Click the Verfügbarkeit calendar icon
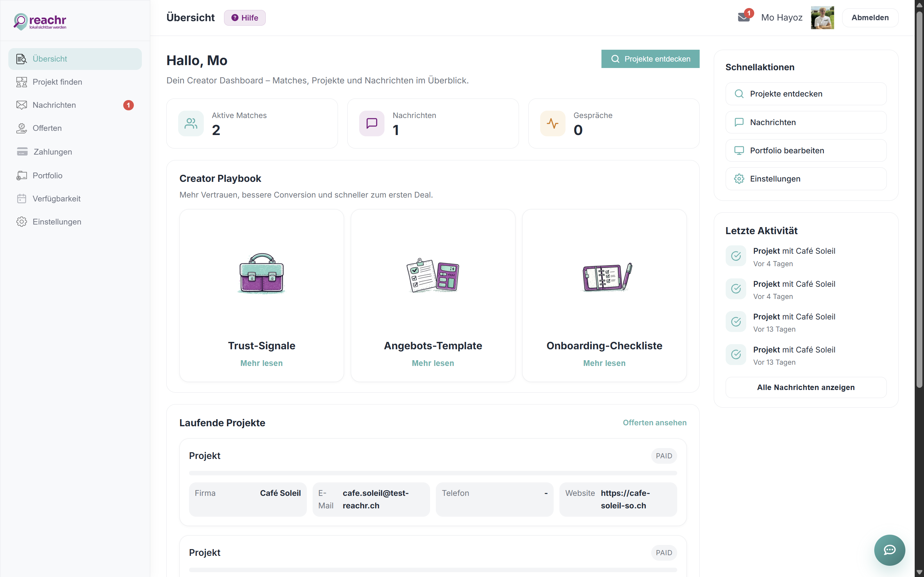The image size is (924, 577). tap(22, 199)
